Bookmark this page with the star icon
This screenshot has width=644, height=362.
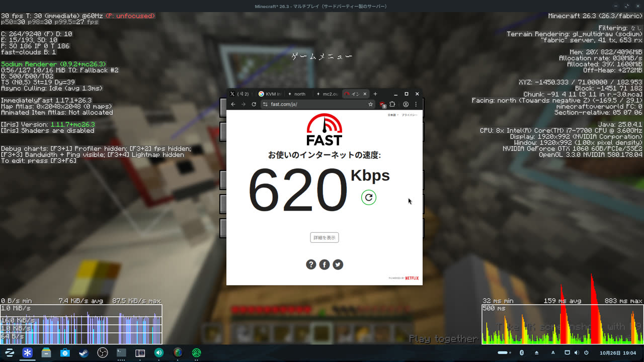(371, 104)
